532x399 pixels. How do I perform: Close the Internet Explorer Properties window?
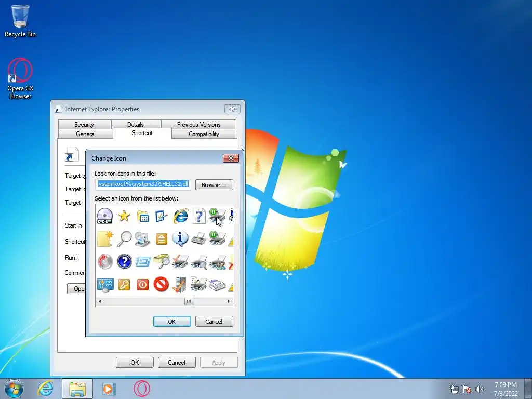coord(232,109)
